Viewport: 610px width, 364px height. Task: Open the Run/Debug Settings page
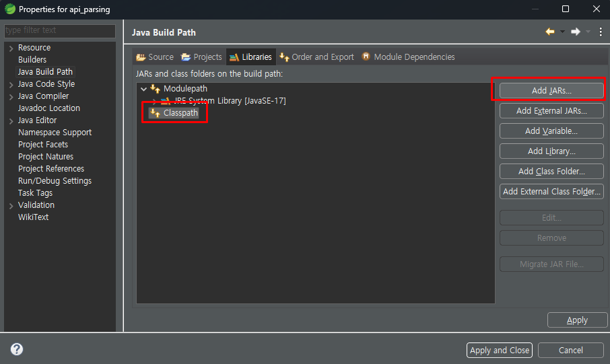coord(55,181)
